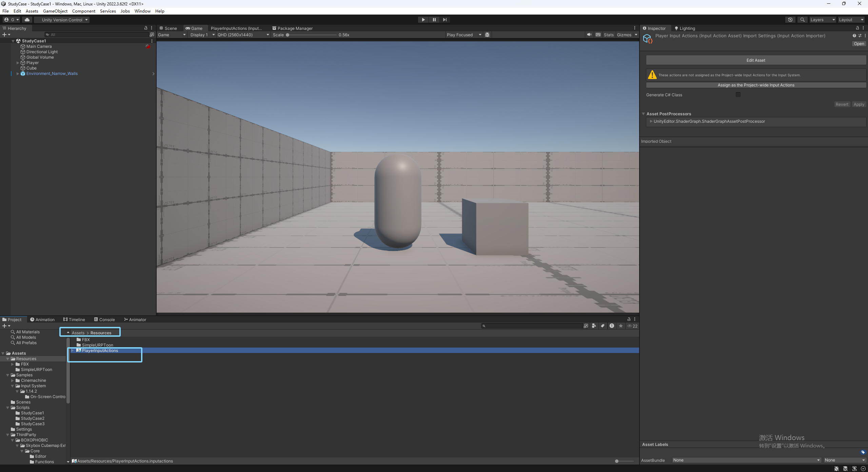
Task: Open the GameObject menu
Action: (55, 11)
